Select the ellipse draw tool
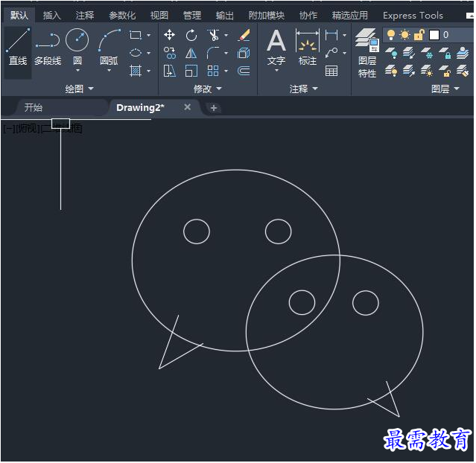Viewport: 476px width, 463px height. tap(136, 53)
